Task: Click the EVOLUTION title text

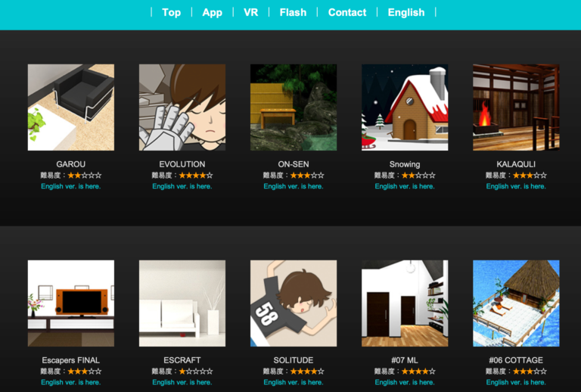Action: (x=182, y=164)
